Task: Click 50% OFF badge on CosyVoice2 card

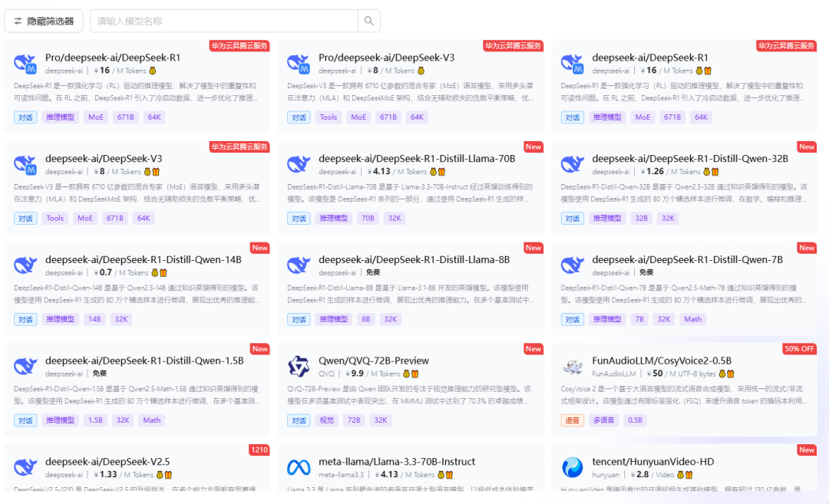Action: pyautogui.click(x=799, y=349)
